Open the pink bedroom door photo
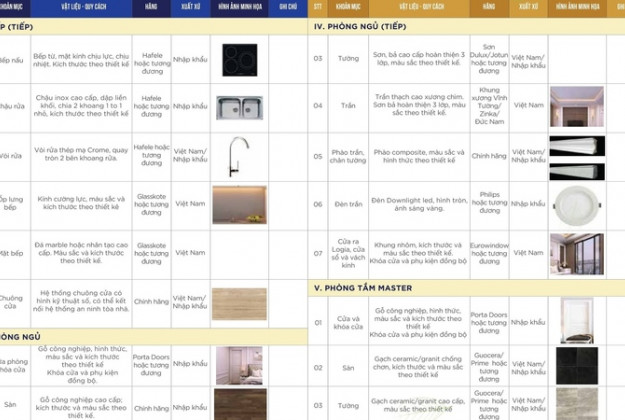Viewport: 625px width, 420px height. (239, 365)
